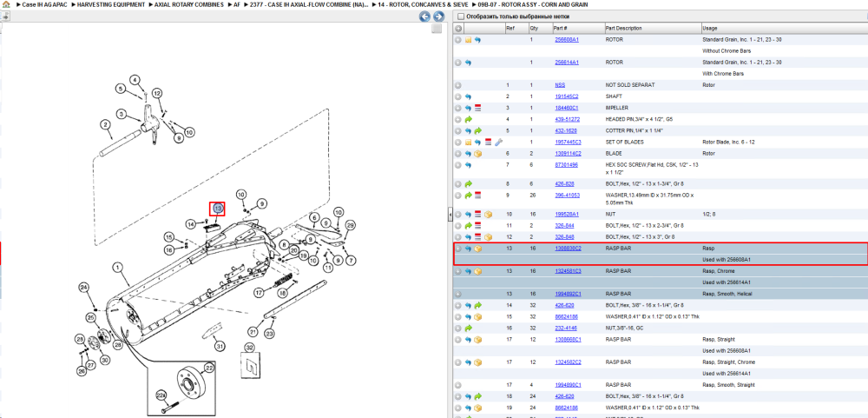The image size is (868, 418).
Task: Select callout 32 on the diagram
Action: (x=249, y=348)
